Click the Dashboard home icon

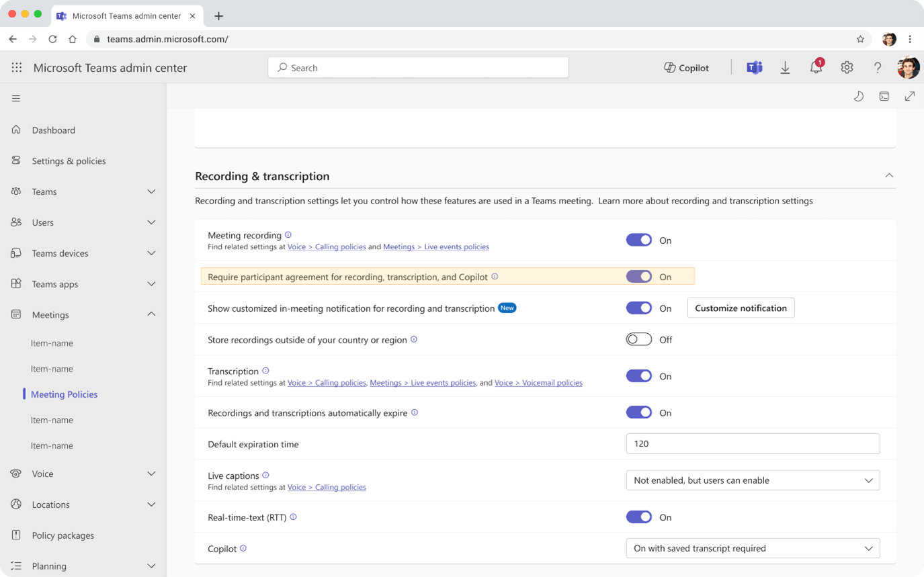(x=16, y=130)
